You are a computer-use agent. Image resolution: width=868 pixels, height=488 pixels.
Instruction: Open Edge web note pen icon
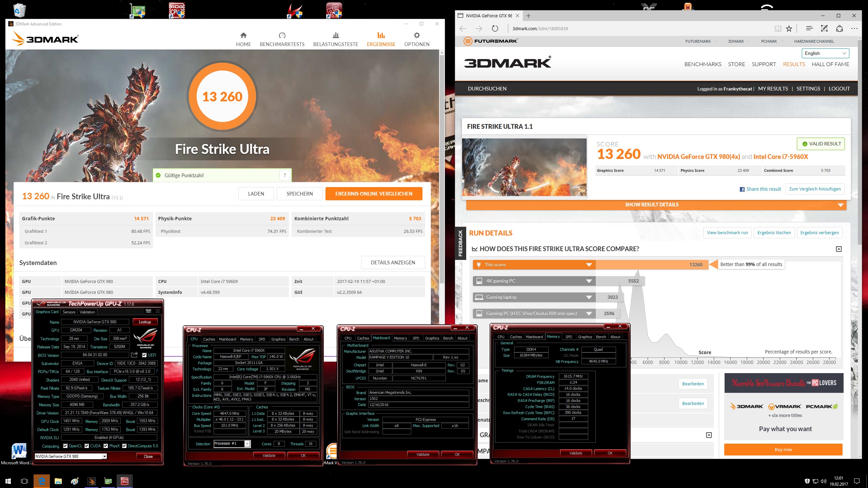click(x=824, y=28)
